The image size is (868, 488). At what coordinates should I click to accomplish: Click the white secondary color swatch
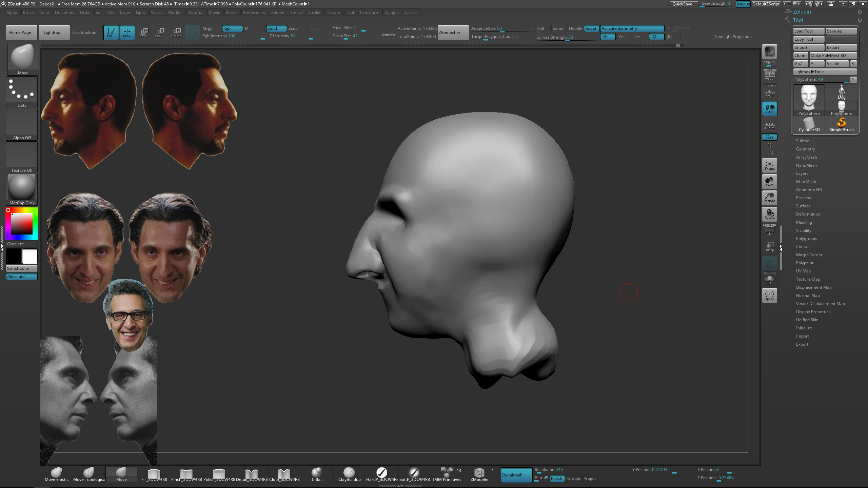tap(30, 256)
